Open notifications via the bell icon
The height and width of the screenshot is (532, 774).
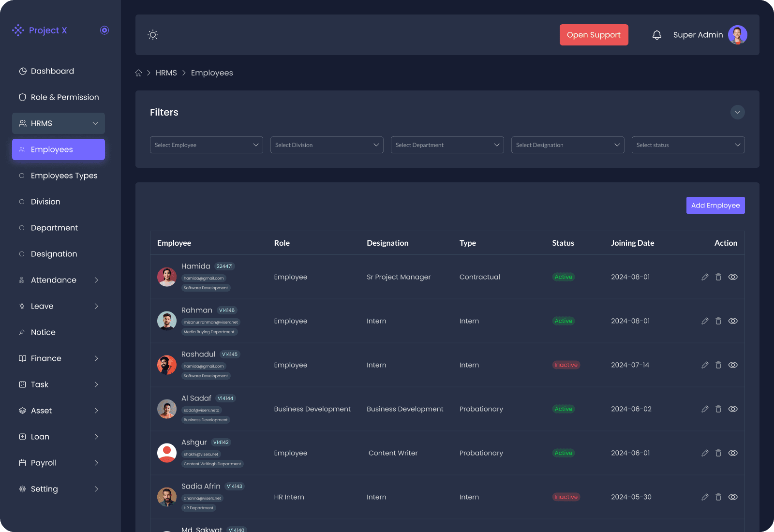(656, 35)
